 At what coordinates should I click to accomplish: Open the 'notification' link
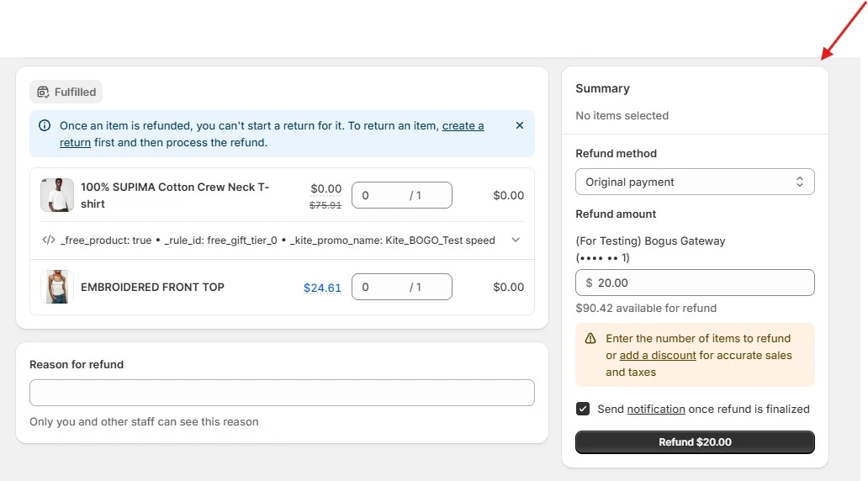coord(656,409)
